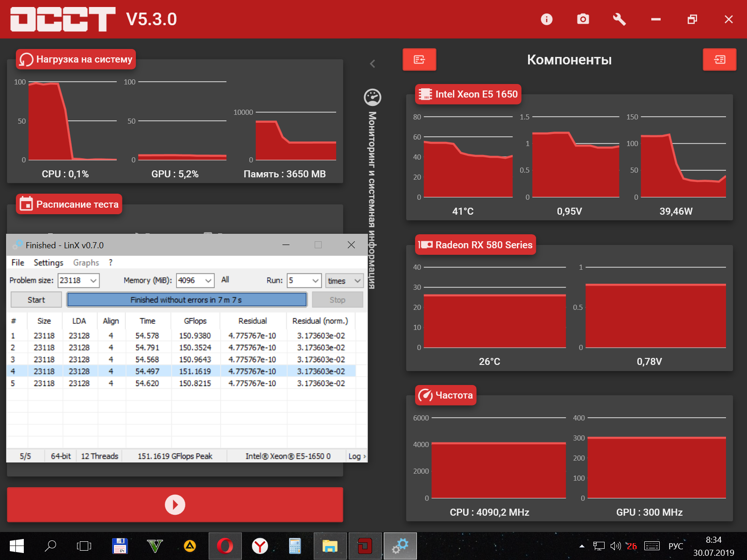This screenshot has width=747, height=560.
Task: Open the Calculator on the taskbar
Action: pyautogui.click(x=295, y=546)
